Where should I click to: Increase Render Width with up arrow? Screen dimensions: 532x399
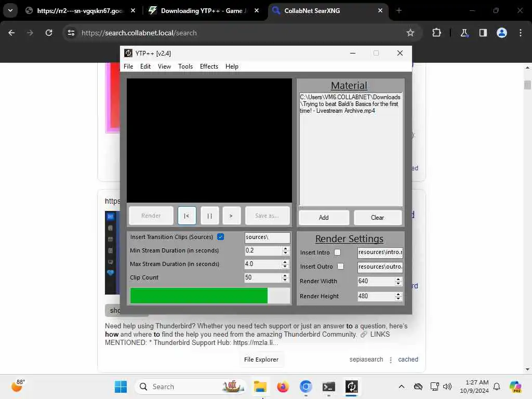coord(398,279)
